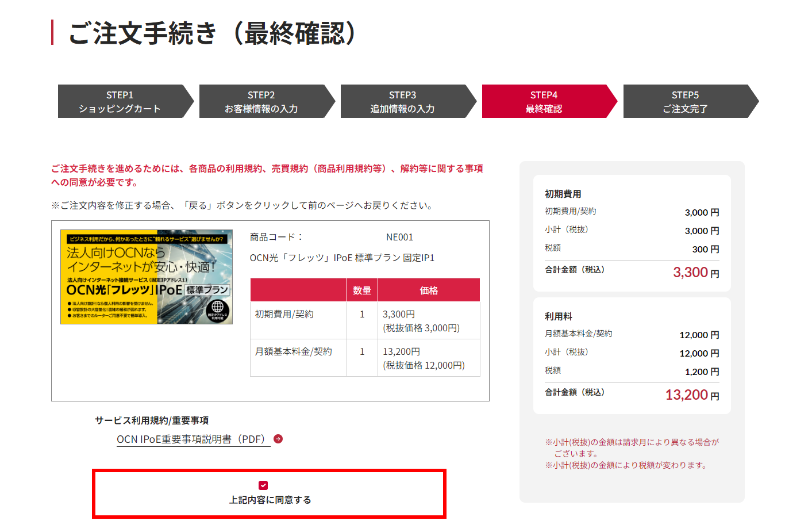Click the 上記内容に同意する label text

click(270, 500)
